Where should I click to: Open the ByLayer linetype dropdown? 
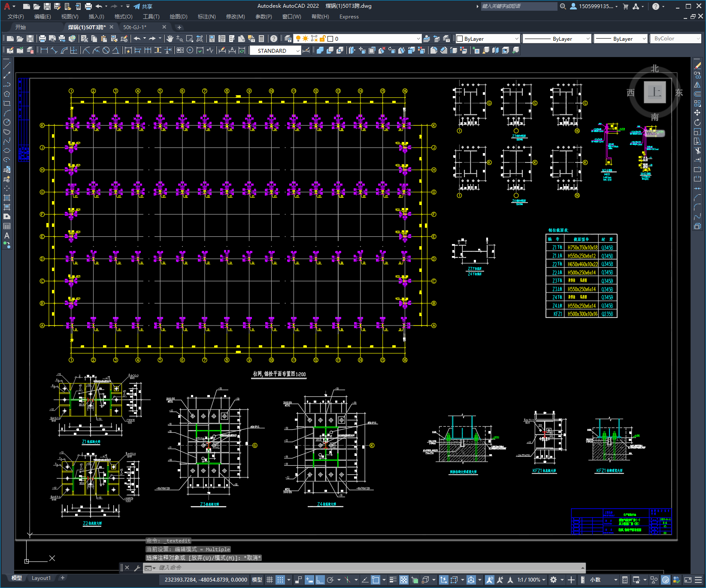coord(588,39)
